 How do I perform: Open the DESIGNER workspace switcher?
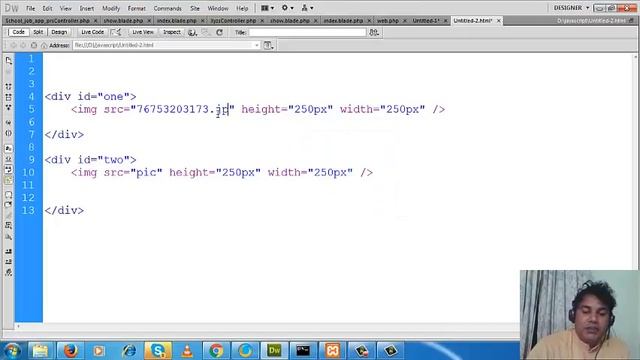click(571, 8)
